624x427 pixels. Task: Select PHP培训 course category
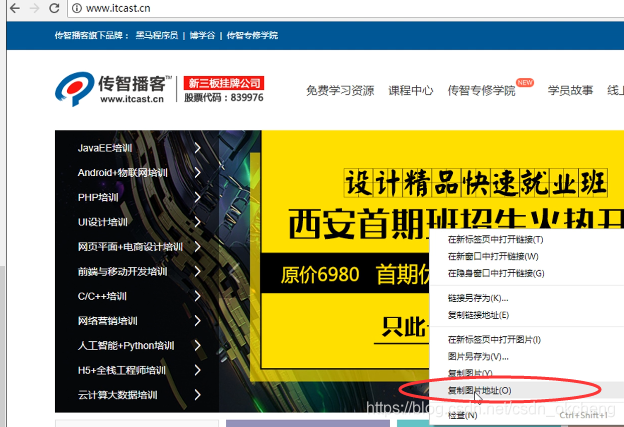click(98, 197)
